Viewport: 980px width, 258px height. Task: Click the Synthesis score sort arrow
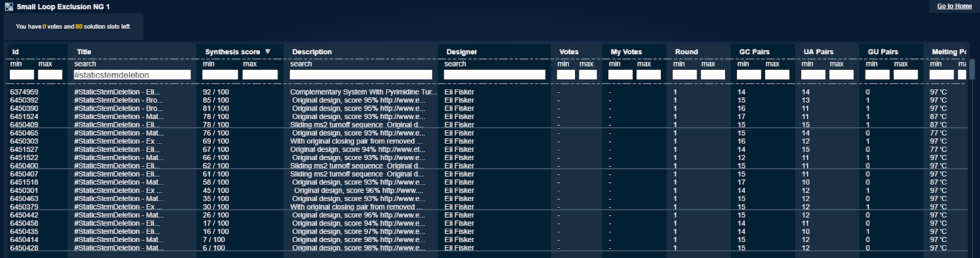coord(268,52)
